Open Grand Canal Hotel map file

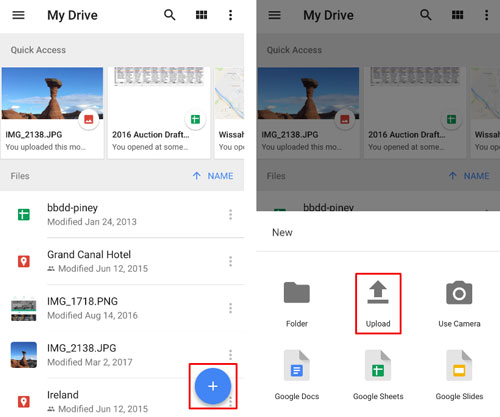click(122, 261)
